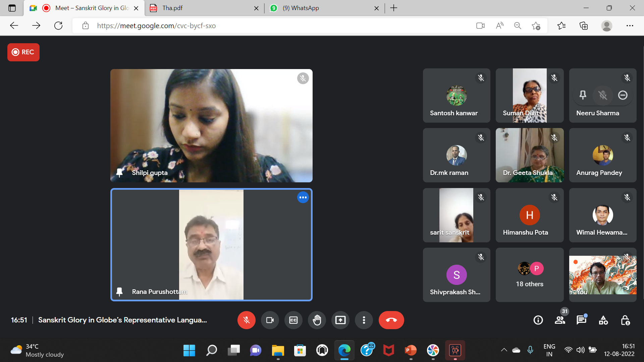Raise hand in the meeting
The image size is (644, 362).
click(317, 320)
